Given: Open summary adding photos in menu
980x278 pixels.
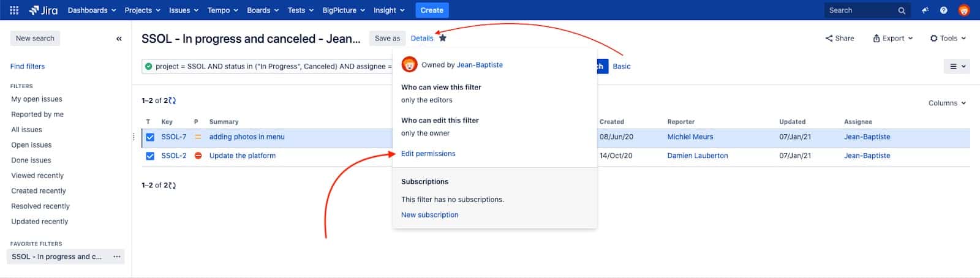Looking at the screenshot, I should pos(247,137).
